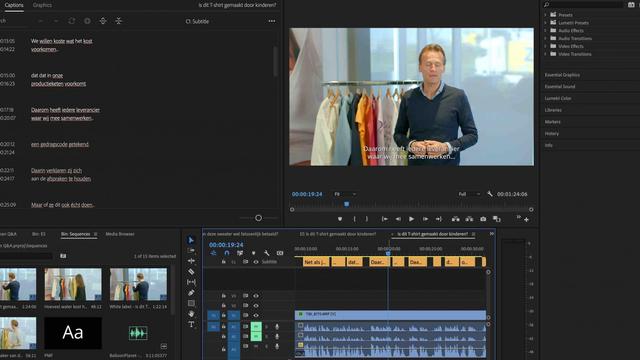Open the Program Monitor button editor plus

point(527,220)
